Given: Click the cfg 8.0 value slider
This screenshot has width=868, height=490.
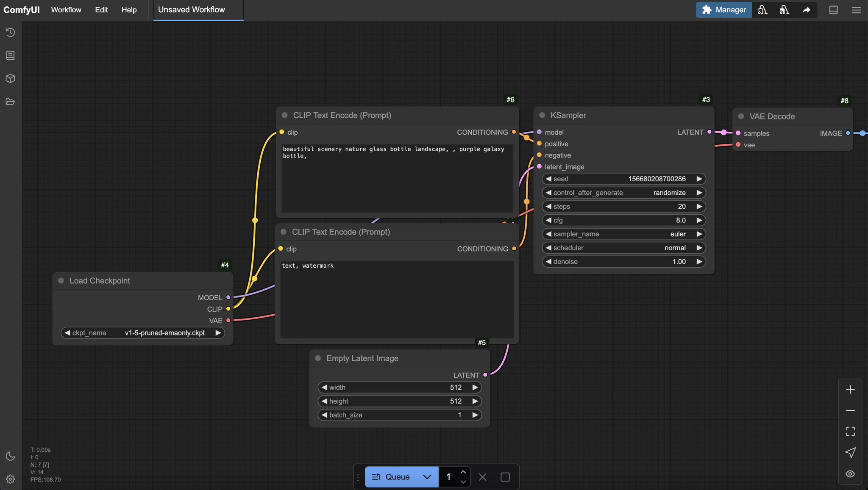Looking at the screenshot, I should click(623, 220).
